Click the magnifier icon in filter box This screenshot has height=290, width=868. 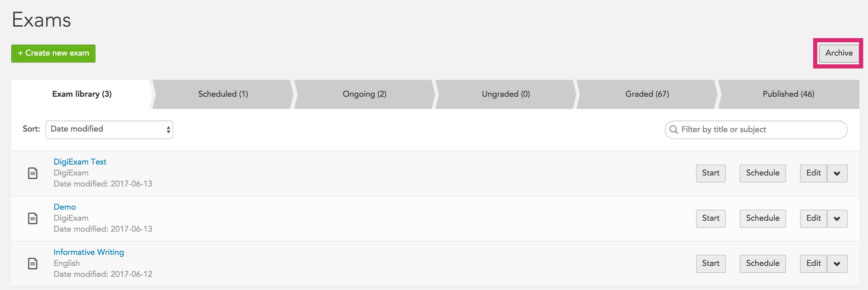coord(673,130)
